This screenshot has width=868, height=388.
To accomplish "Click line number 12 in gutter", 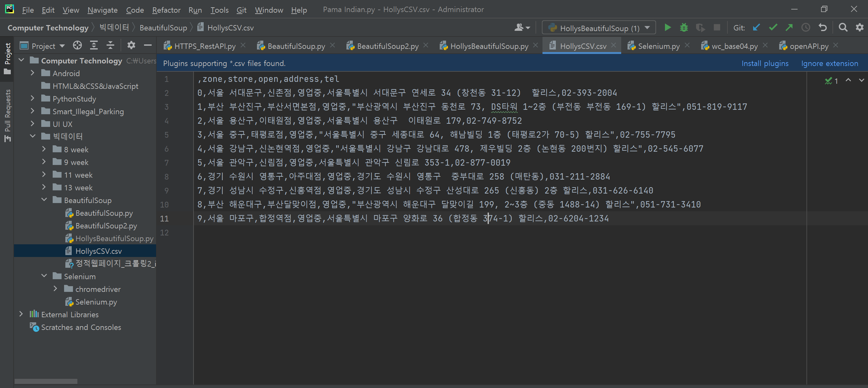I will coord(164,233).
